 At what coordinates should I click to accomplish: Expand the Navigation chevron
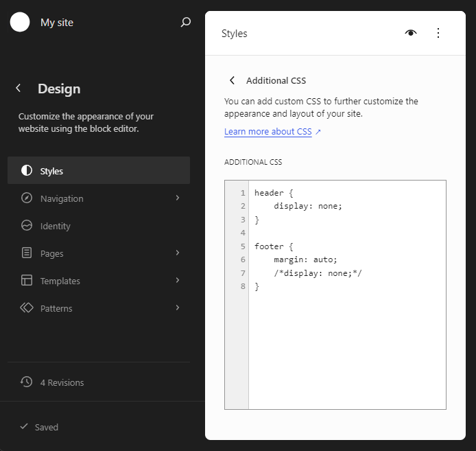(178, 198)
